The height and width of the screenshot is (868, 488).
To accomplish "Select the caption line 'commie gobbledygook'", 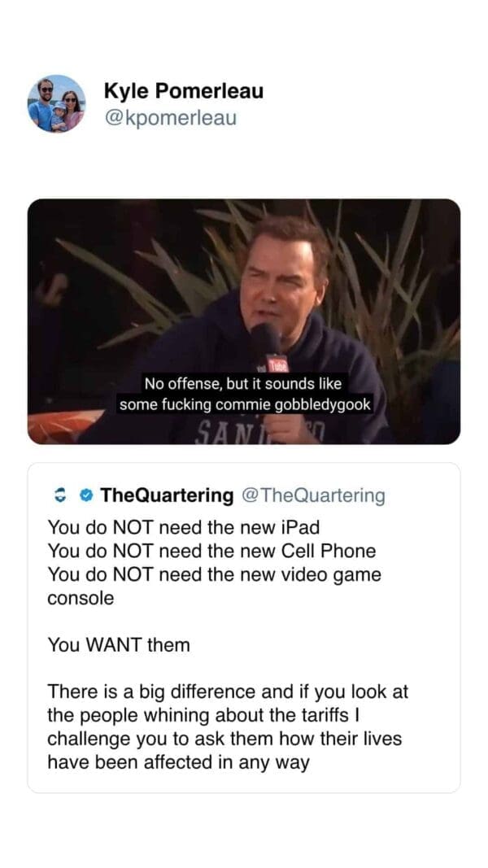I will (x=293, y=404).
